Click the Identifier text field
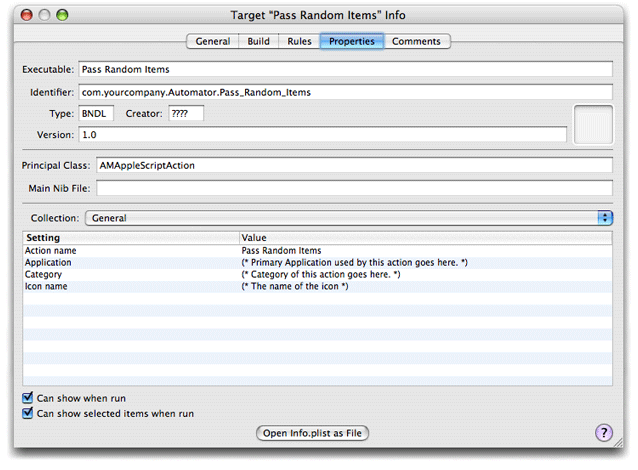 345,92
